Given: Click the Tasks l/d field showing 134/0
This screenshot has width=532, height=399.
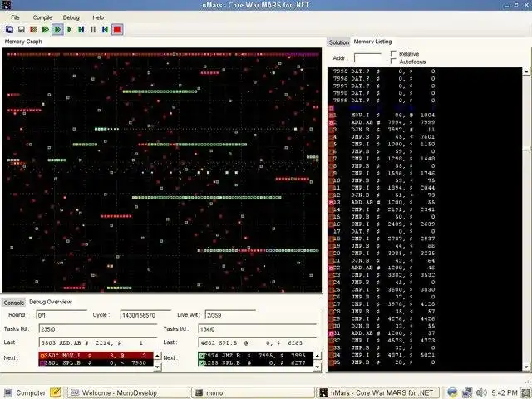Looking at the screenshot, I should point(258,329).
